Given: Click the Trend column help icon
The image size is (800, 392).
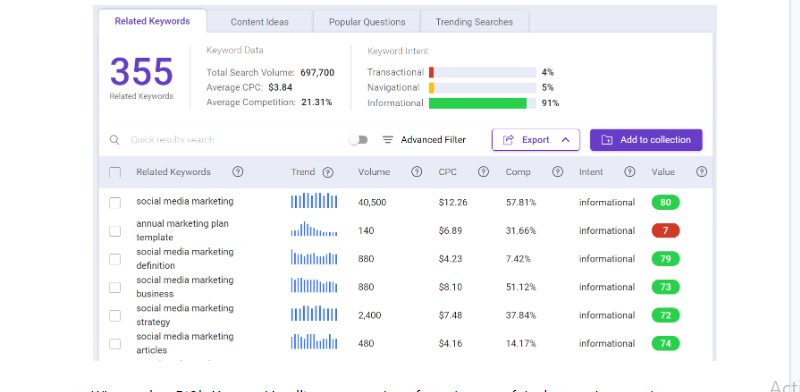Looking at the screenshot, I should coord(328,173).
